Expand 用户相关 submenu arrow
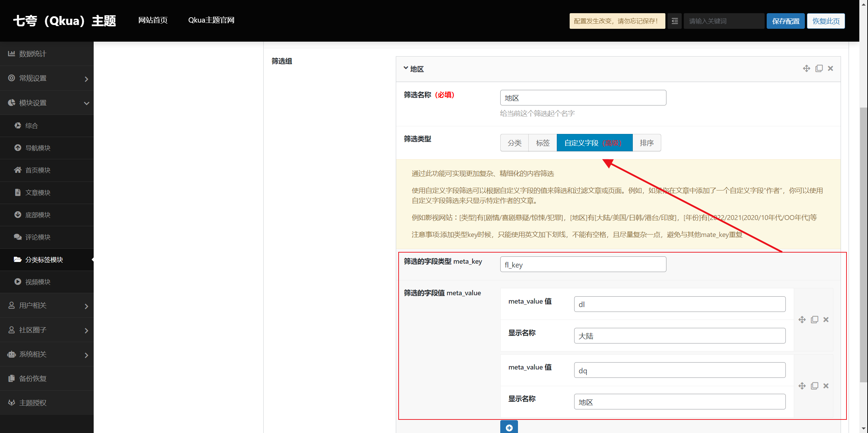868x433 pixels. point(86,306)
